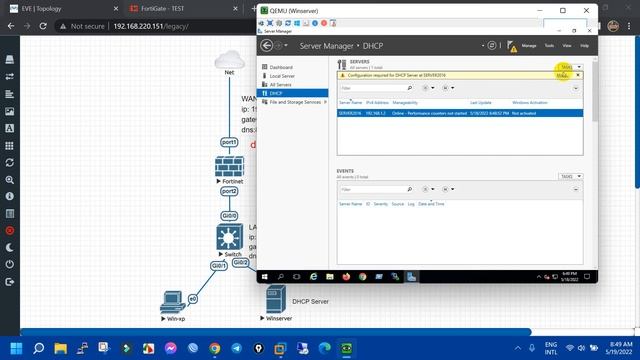The width and height of the screenshot is (640, 360).
Task: Collapse the Servers filter panel chevron
Action: 576,88
